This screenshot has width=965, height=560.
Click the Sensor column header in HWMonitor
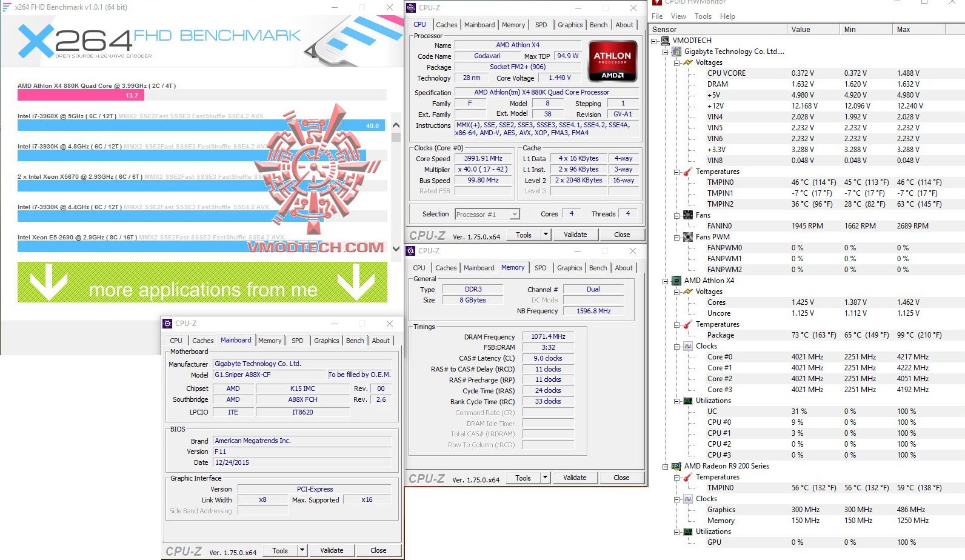[x=718, y=29]
